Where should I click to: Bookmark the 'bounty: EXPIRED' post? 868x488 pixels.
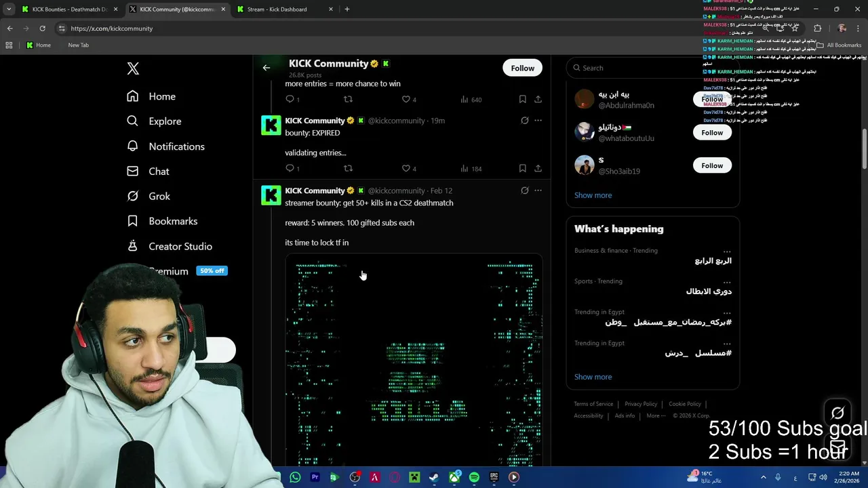pos(522,168)
